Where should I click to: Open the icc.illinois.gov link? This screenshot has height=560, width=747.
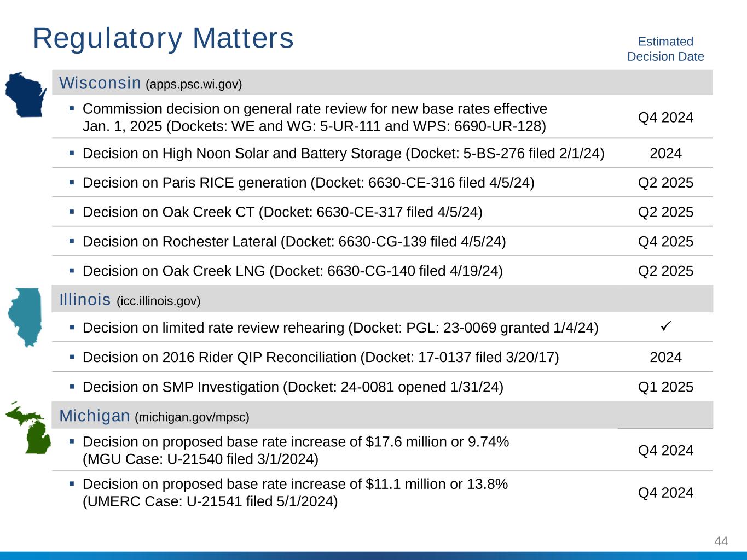[159, 301]
